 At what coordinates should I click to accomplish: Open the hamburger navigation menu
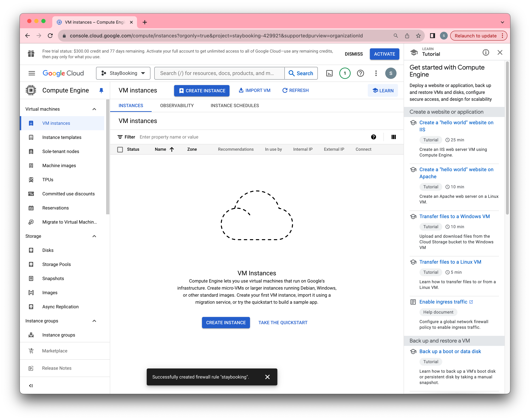(32, 73)
